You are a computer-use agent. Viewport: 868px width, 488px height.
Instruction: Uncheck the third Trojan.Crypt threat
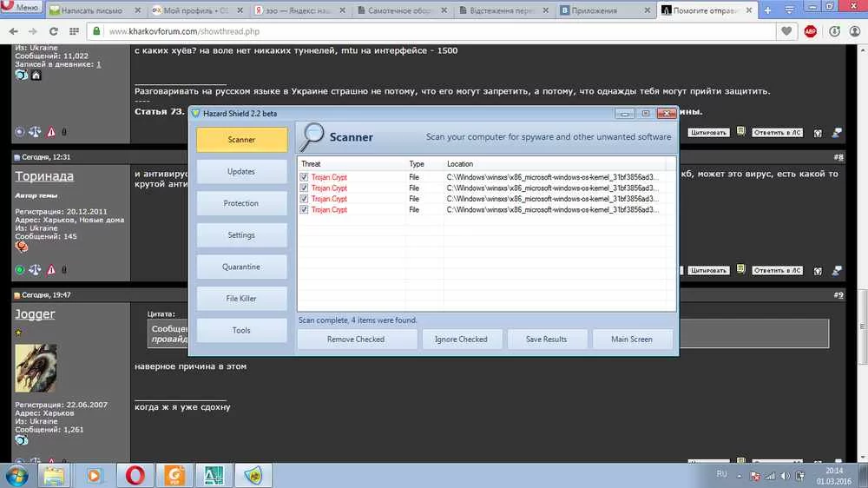[x=304, y=198]
